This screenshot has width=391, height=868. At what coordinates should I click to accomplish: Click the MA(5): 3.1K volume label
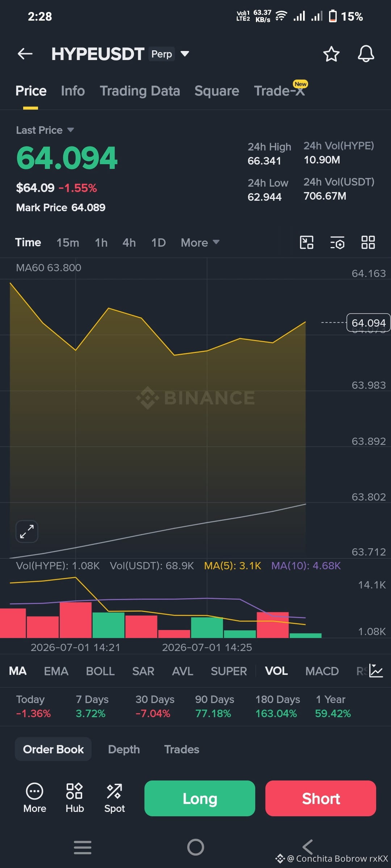pyautogui.click(x=232, y=566)
